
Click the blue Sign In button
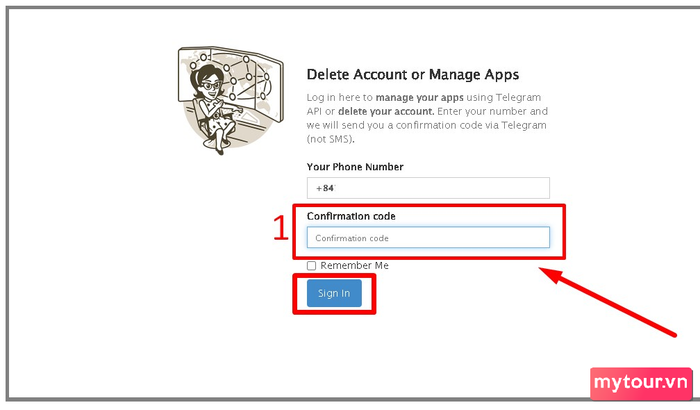coord(334,293)
